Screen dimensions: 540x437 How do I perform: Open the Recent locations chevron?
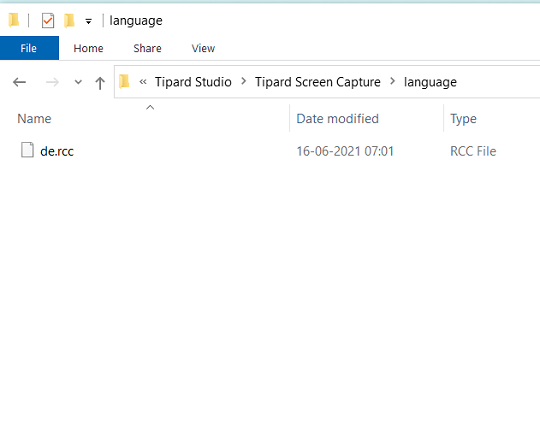(78, 82)
